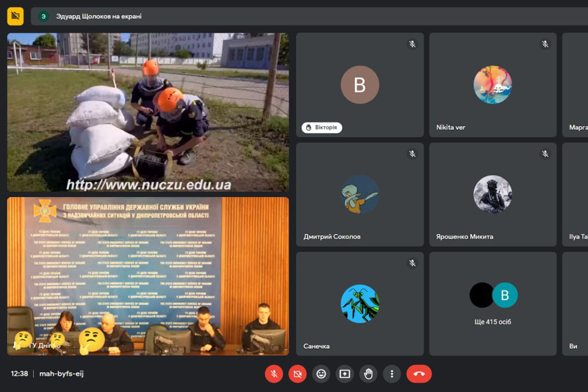The height and width of the screenshot is (392, 588).
Task: Click large thinking emoji reaction
Action: (92, 341)
